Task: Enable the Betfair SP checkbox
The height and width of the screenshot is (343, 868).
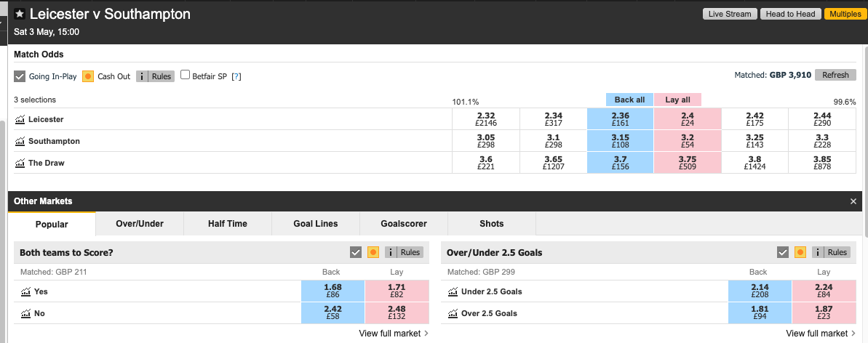Action: point(186,76)
